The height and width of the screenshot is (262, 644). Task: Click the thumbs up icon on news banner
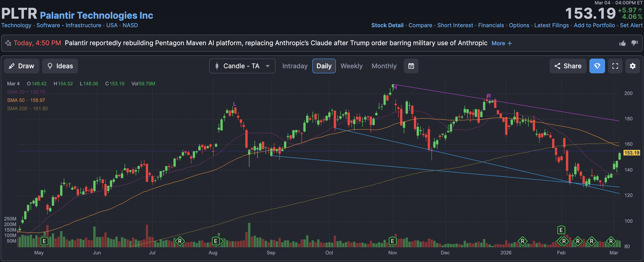(x=622, y=43)
